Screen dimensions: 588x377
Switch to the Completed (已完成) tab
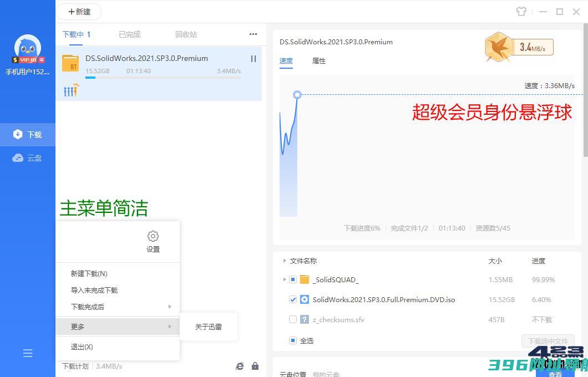(x=129, y=34)
